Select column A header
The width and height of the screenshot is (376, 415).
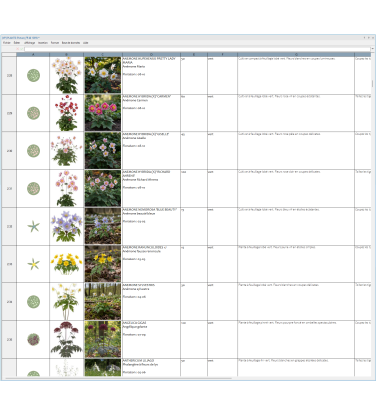click(33, 54)
